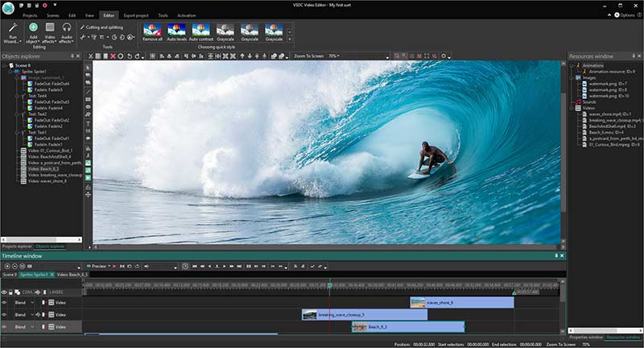
Task: Click the red circle icon in quick access bar
Action: (45, 6)
